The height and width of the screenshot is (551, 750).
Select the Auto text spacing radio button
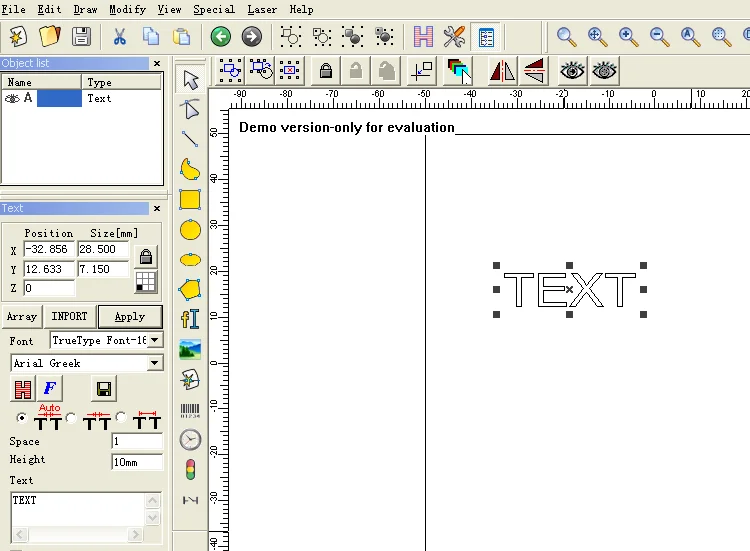click(22, 417)
